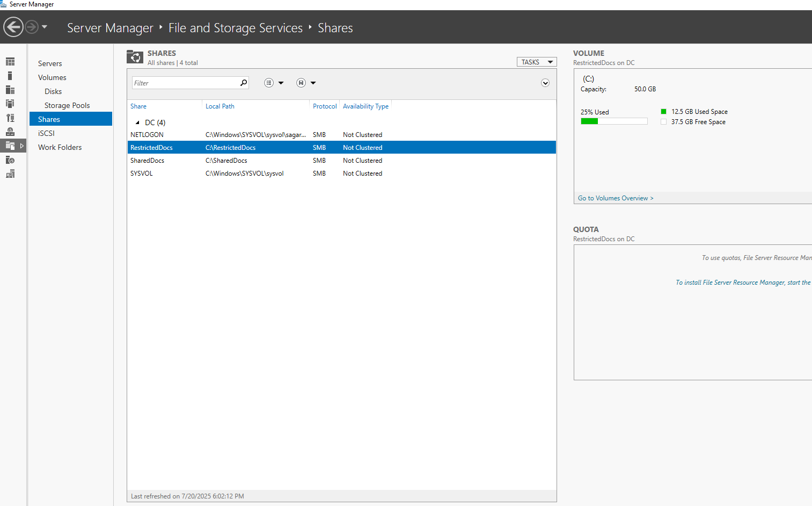
Task: Click the C:\SharedDocs local path cell
Action: (226, 161)
